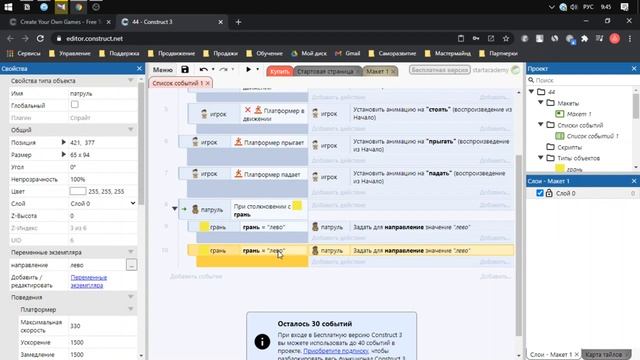640x360 pixels.
Task: Open the Gmail bookmark
Action: (x=348, y=53)
